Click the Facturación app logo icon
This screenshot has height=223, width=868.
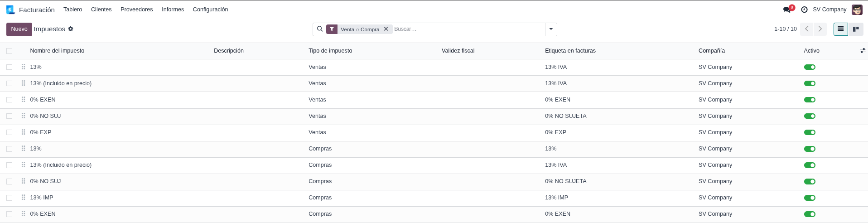(10, 10)
